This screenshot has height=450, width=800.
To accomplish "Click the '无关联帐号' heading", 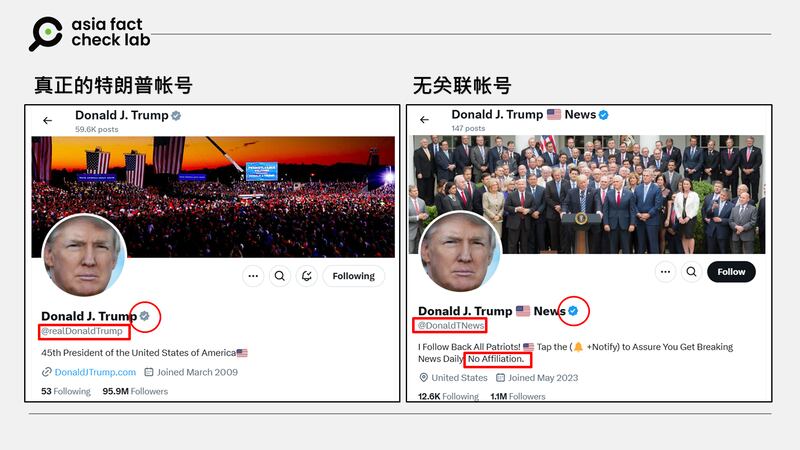I will tap(462, 85).
